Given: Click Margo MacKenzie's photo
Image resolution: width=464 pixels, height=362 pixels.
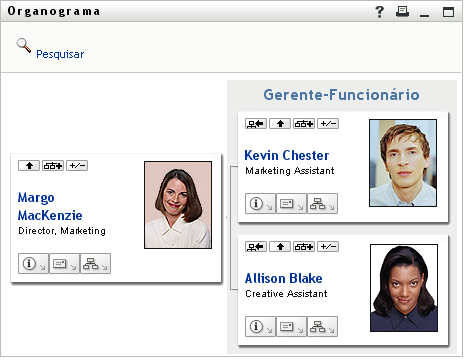Looking at the screenshot, I should coord(178,205).
